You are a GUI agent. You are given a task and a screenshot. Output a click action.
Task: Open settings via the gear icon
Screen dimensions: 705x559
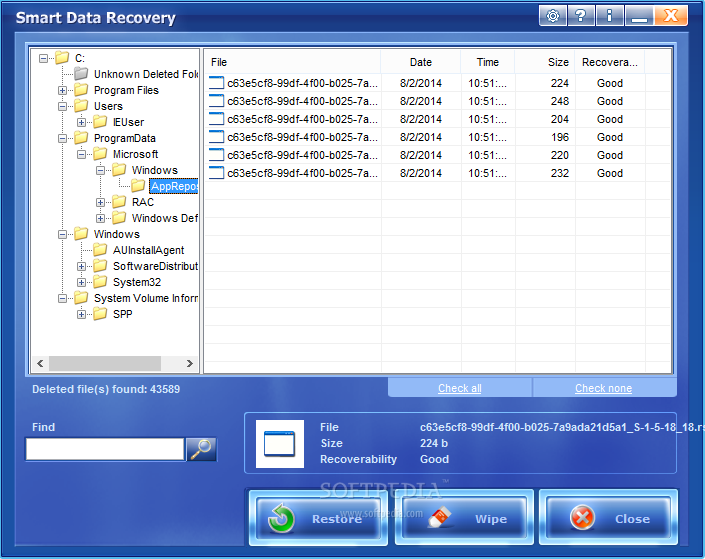pyautogui.click(x=553, y=16)
